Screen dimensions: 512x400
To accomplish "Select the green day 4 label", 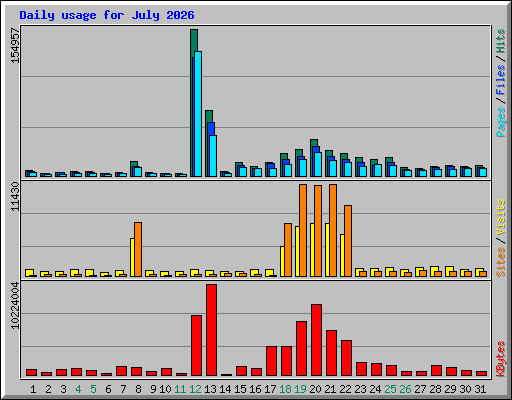I will (78, 389).
